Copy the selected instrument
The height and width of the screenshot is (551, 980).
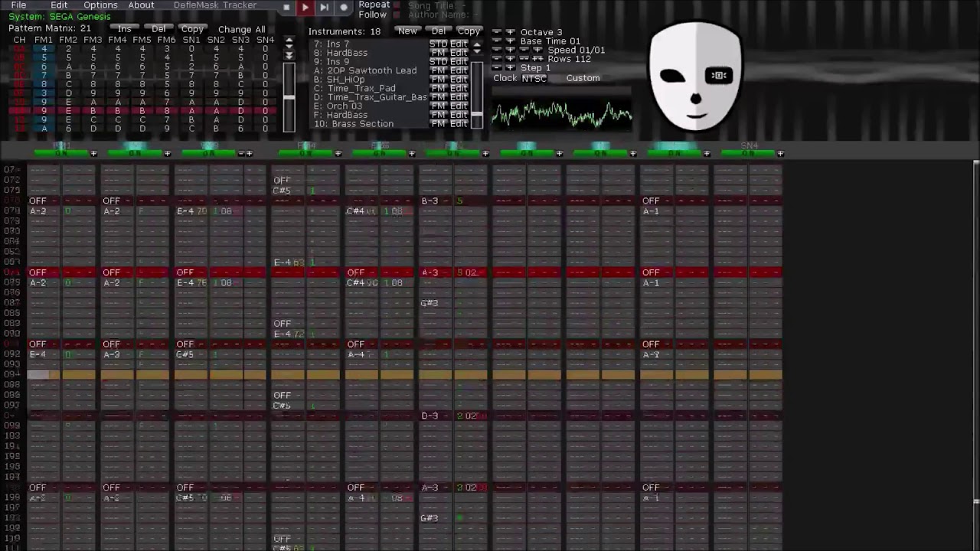pyautogui.click(x=469, y=31)
